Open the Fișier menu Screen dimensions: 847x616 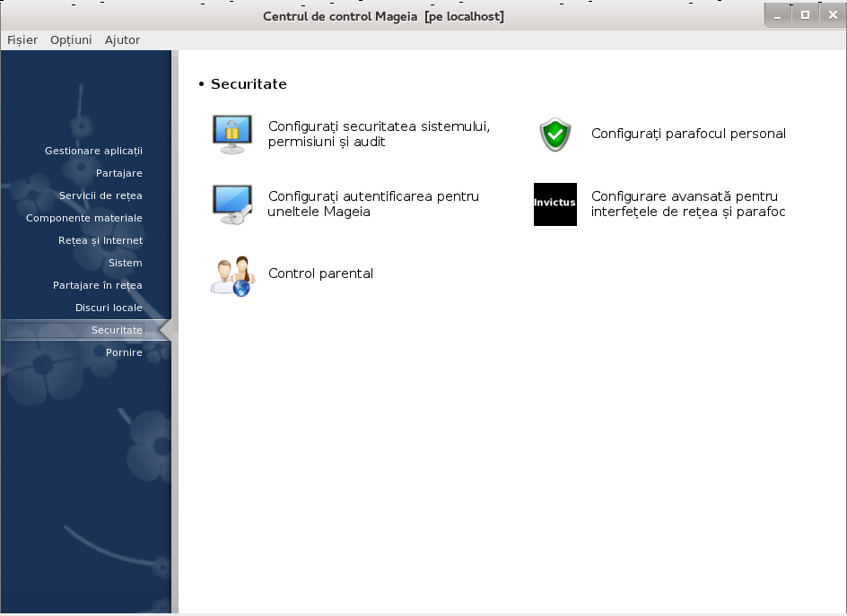click(22, 40)
